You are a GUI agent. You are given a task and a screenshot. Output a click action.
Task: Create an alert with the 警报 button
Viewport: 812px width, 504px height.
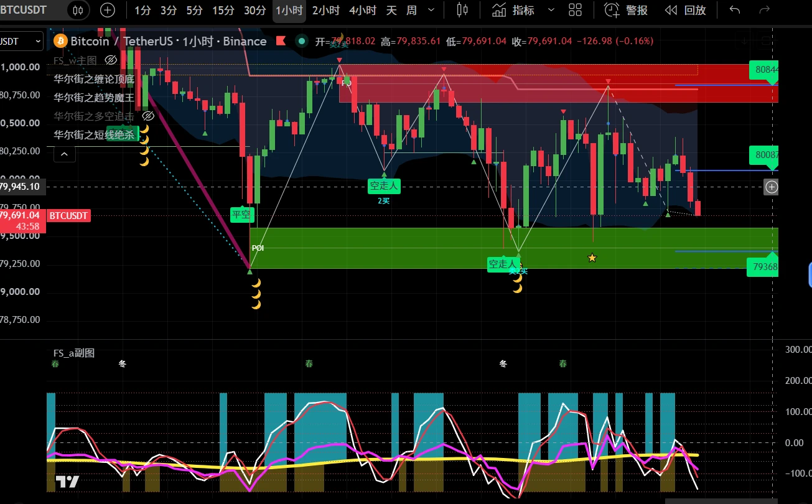click(627, 10)
